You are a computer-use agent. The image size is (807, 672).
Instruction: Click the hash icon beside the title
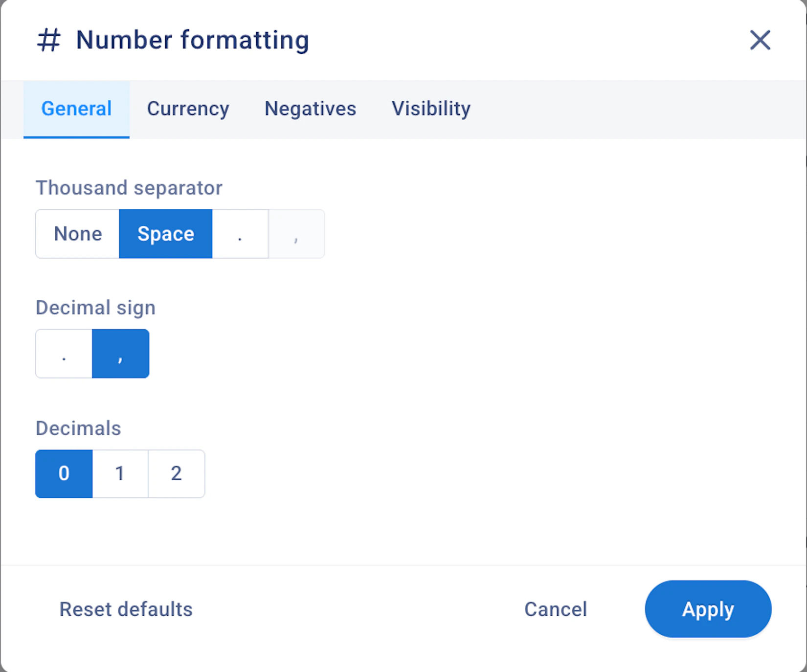click(49, 40)
